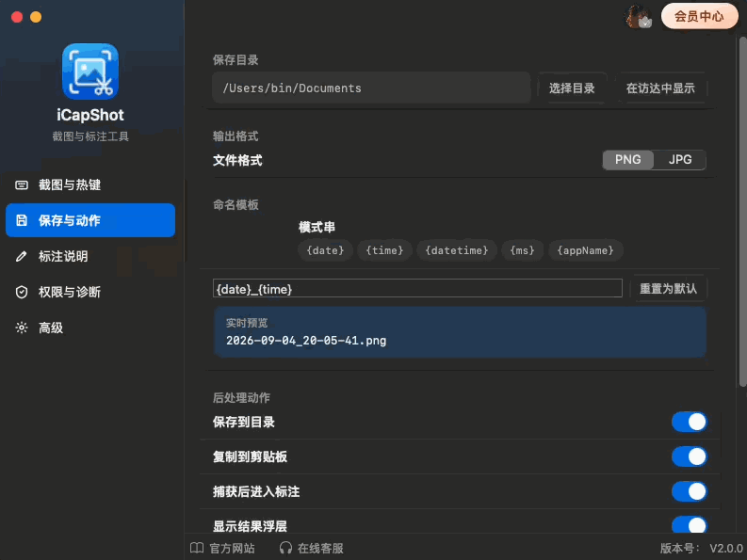Open the 官方网站 link

pyautogui.click(x=222, y=548)
